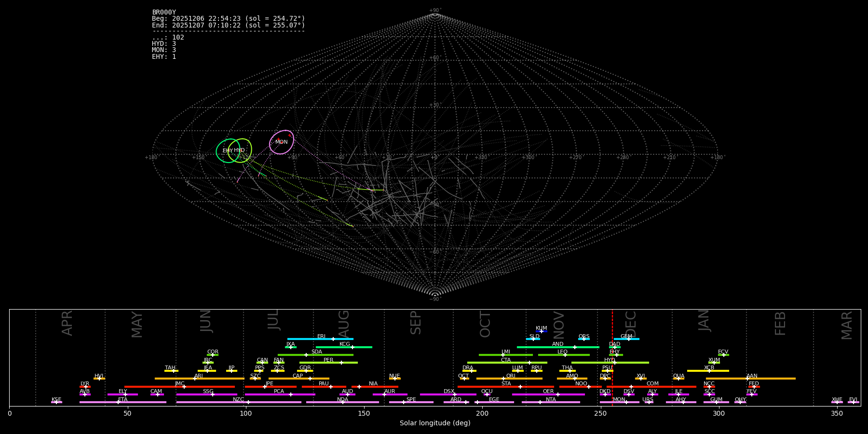Image resolution: width=868 pixels, height=434 pixels.
Task: Select the Beg: 20251206 22:54:23 line
Action: coord(229,19)
